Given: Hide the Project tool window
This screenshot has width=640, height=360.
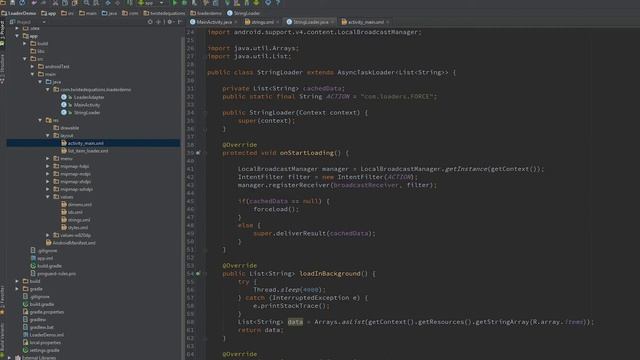Looking at the screenshot, I should tap(179, 22).
